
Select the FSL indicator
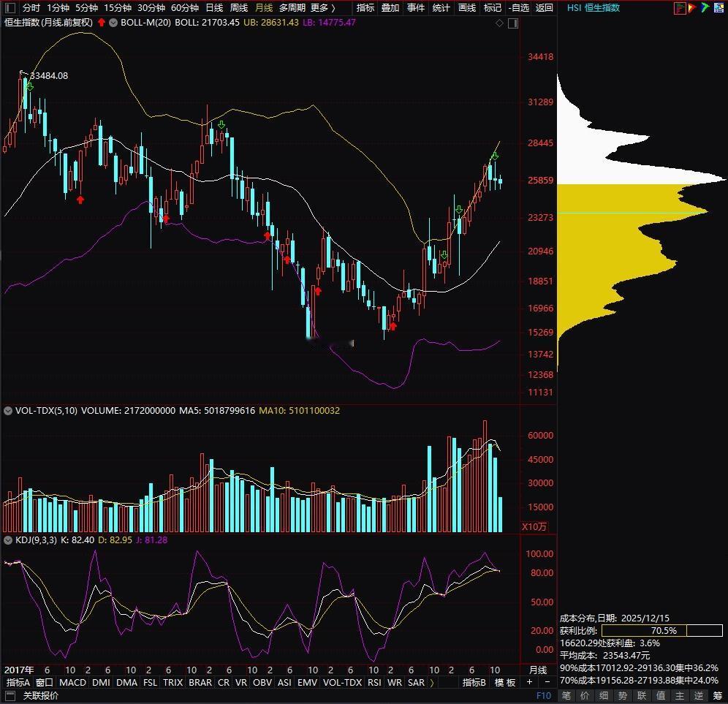150,683
